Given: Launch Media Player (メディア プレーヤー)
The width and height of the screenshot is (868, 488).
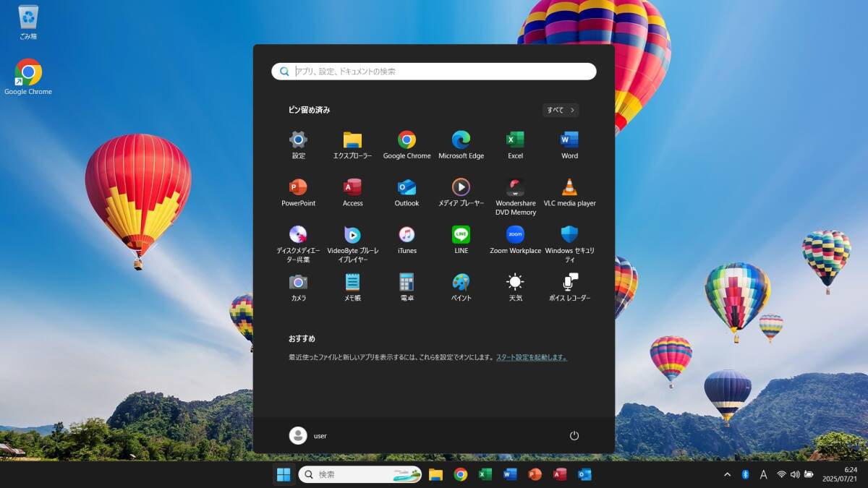Looking at the screenshot, I should (x=461, y=192).
